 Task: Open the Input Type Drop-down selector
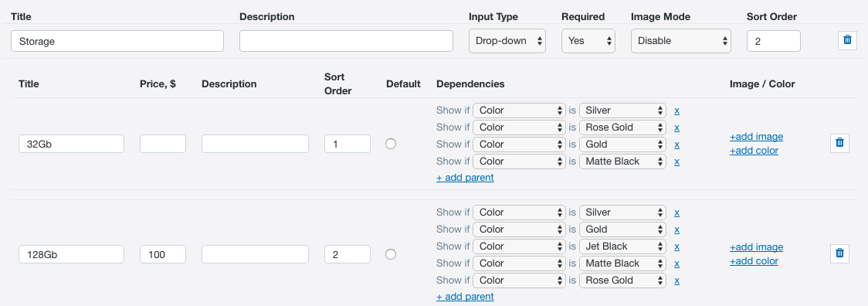click(507, 41)
